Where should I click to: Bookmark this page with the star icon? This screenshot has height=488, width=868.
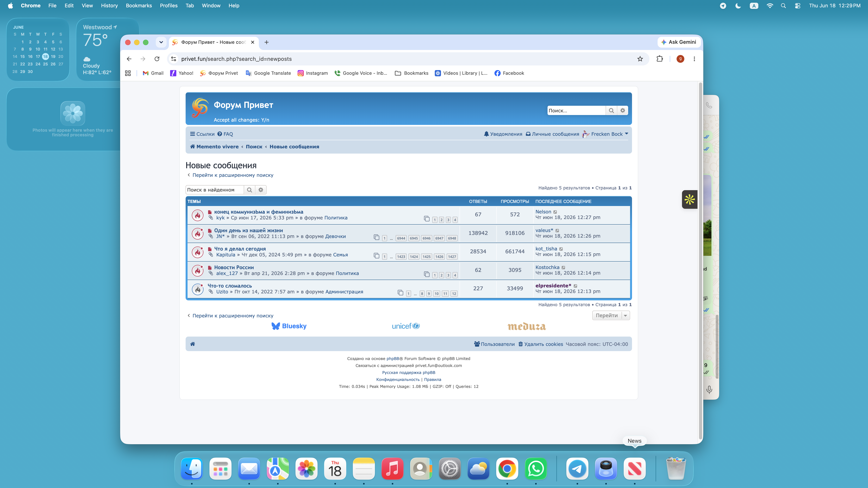point(640,59)
